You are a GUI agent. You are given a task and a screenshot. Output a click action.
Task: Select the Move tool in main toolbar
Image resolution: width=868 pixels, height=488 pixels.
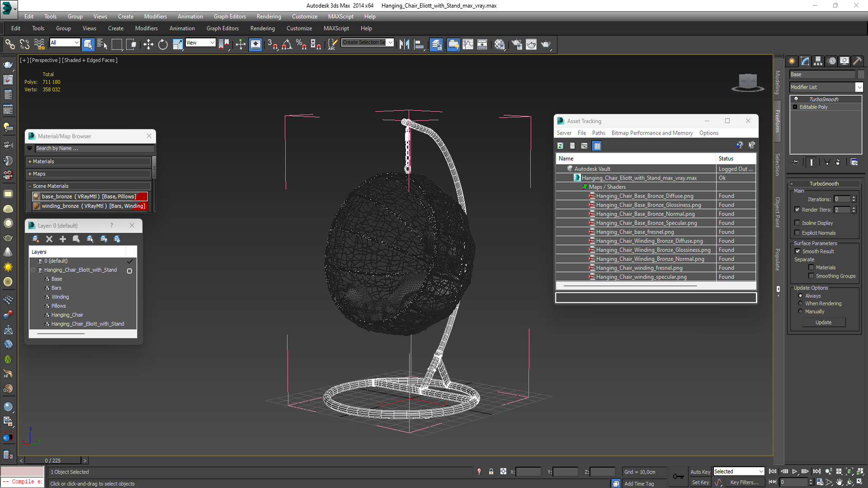tap(148, 44)
